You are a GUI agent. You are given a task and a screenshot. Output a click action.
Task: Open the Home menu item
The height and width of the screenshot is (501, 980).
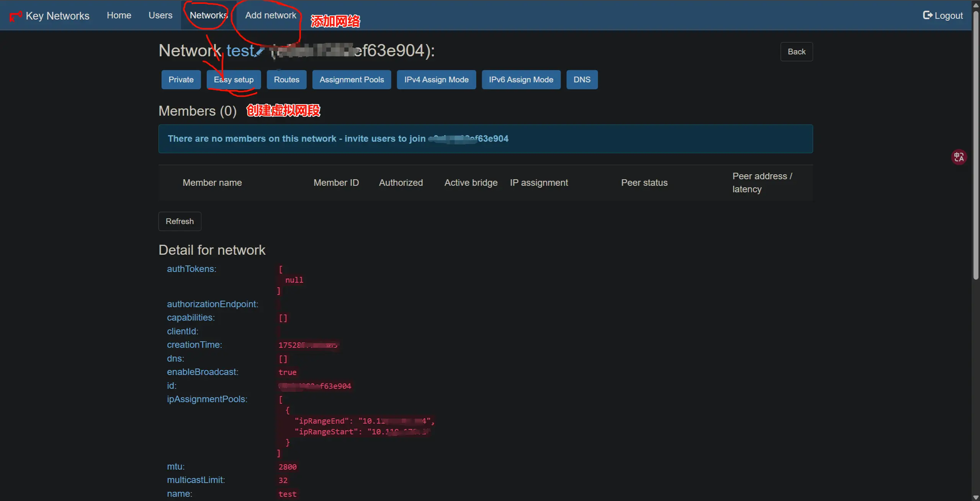pos(119,15)
